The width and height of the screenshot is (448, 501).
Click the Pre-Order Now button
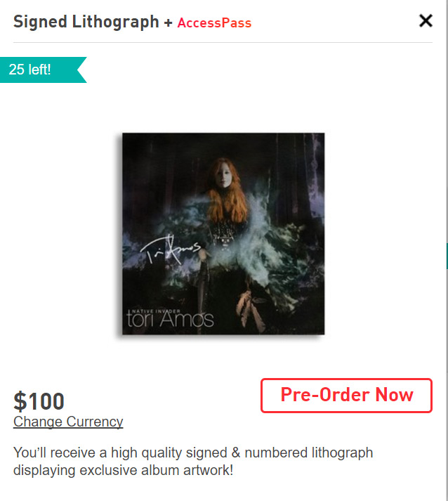(346, 395)
